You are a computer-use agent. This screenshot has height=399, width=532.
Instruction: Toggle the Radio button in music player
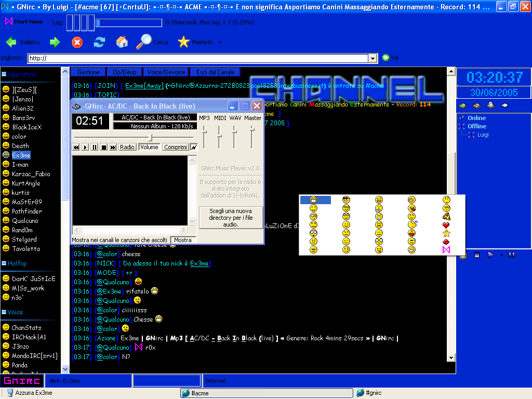pyautogui.click(x=127, y=147)
